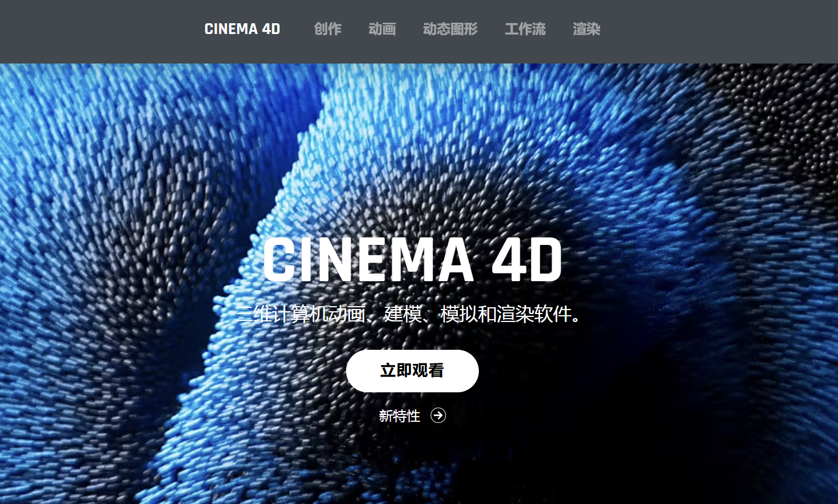This screenshot has height=504, width=838.
Task: Open the 创作 menu item
Action: click(328, 29)
